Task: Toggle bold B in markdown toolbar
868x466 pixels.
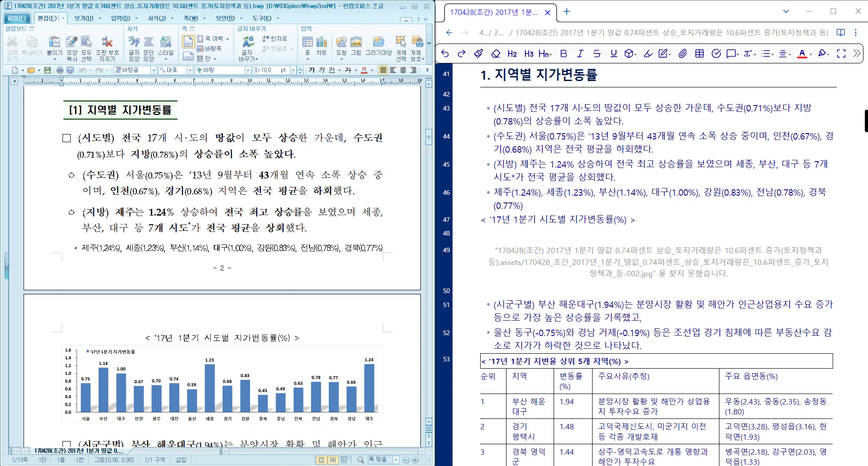Action: coord(564,53)
